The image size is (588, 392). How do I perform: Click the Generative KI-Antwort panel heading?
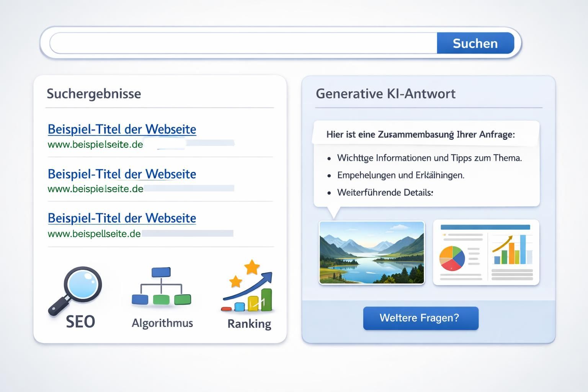click(385, 94)
